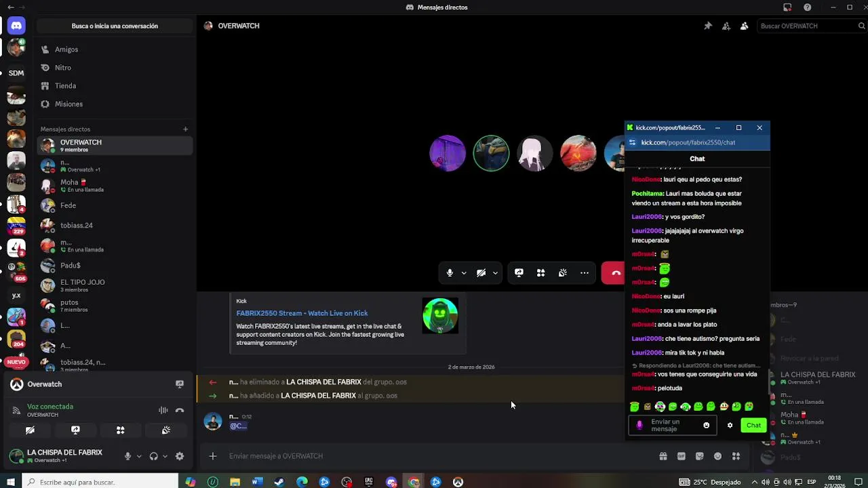Open activities button in the voice panel
Screen dimensions: 868x488
(x=121, y=430)
